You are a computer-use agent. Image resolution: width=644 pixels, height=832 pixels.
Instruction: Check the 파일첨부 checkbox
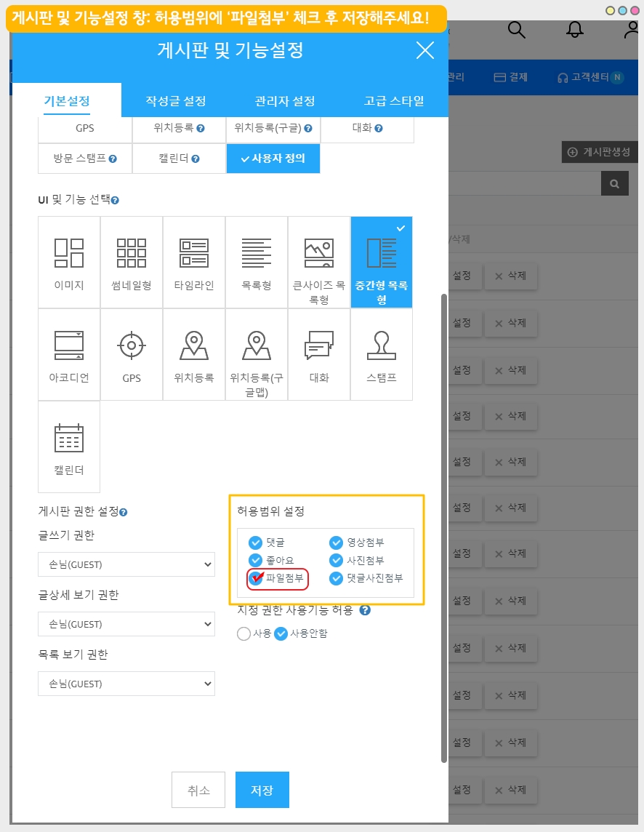(x=256, y=578)
